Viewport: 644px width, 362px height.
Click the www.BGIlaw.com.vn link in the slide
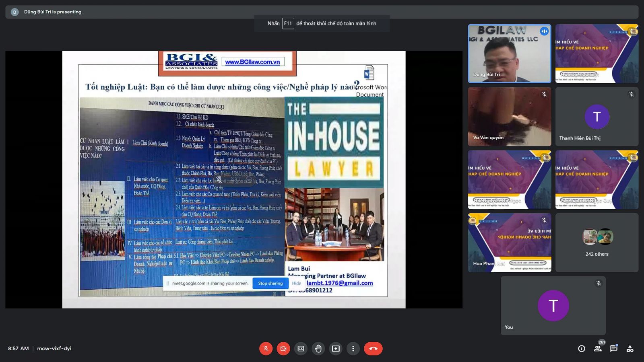252,62
